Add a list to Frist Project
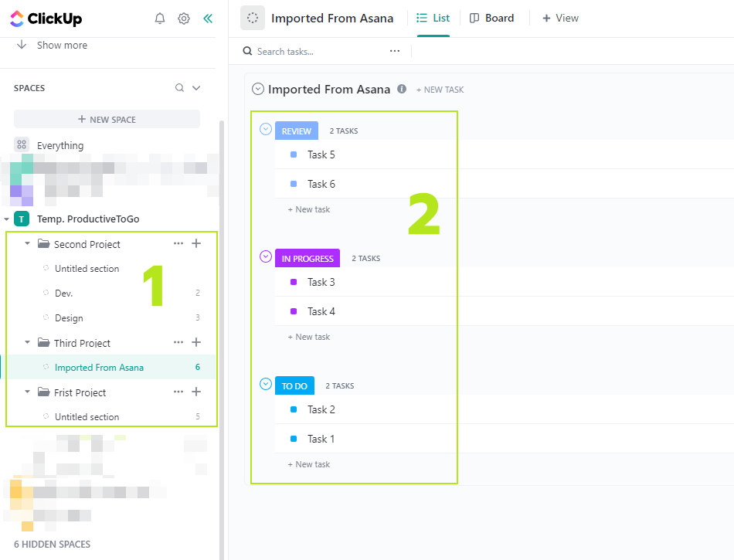The image size is (734, 560). [196, 392]
